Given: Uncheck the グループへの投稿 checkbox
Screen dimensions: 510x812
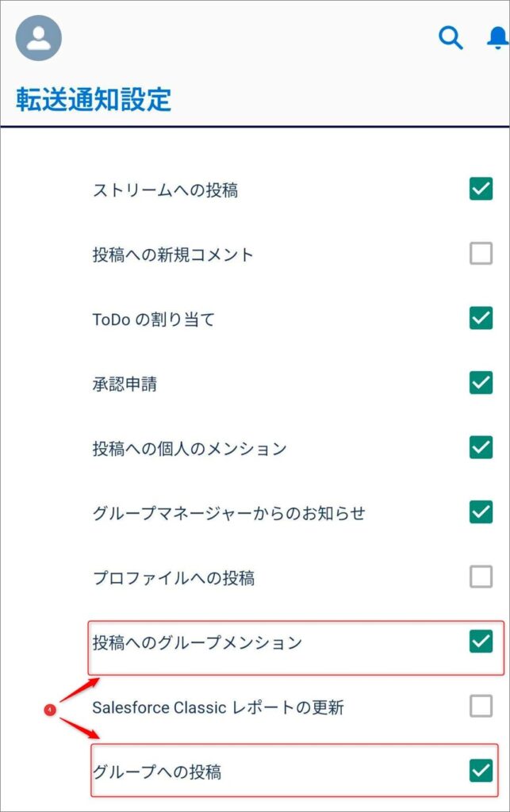Looking at the screenshot, I should [x=481, y=770].
